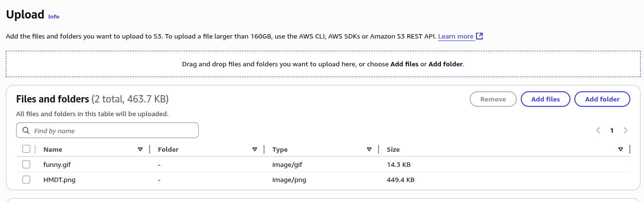The height and width of the screenshot is (202, 644).
Task: Check the funny.gif checkbox
Action: [x=26, y=164]
